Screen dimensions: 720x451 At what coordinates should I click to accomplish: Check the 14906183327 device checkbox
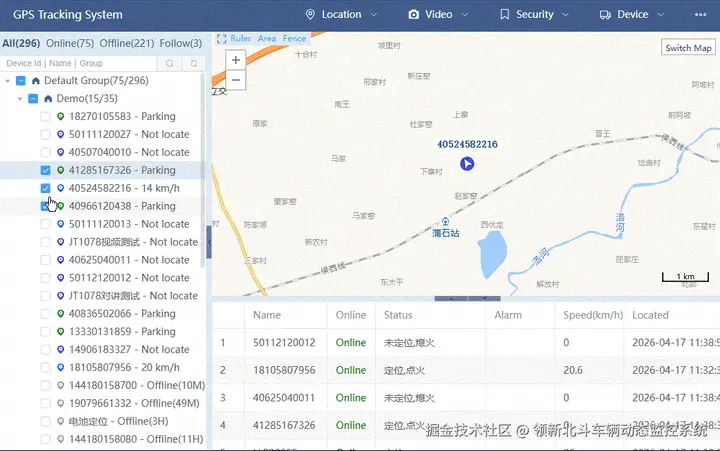45,350
